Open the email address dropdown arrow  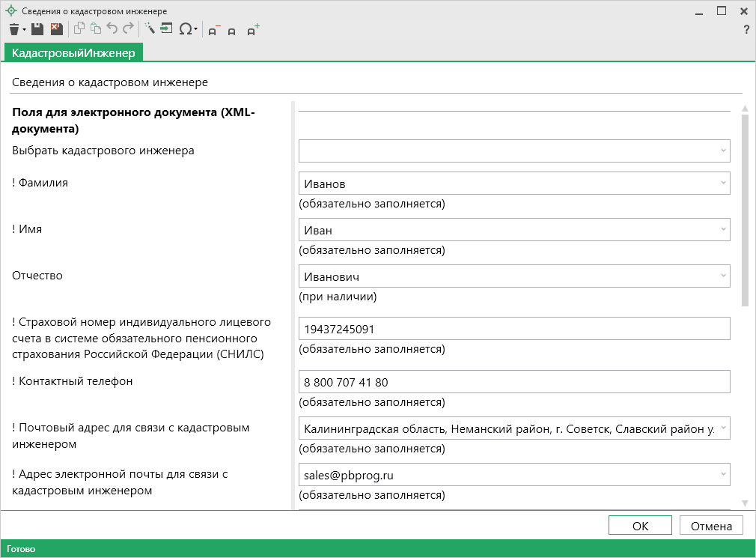click(723, 474)
